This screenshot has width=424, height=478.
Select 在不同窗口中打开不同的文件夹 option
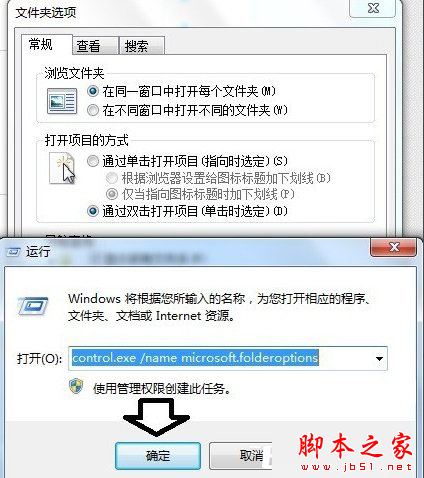click(93, 110)
